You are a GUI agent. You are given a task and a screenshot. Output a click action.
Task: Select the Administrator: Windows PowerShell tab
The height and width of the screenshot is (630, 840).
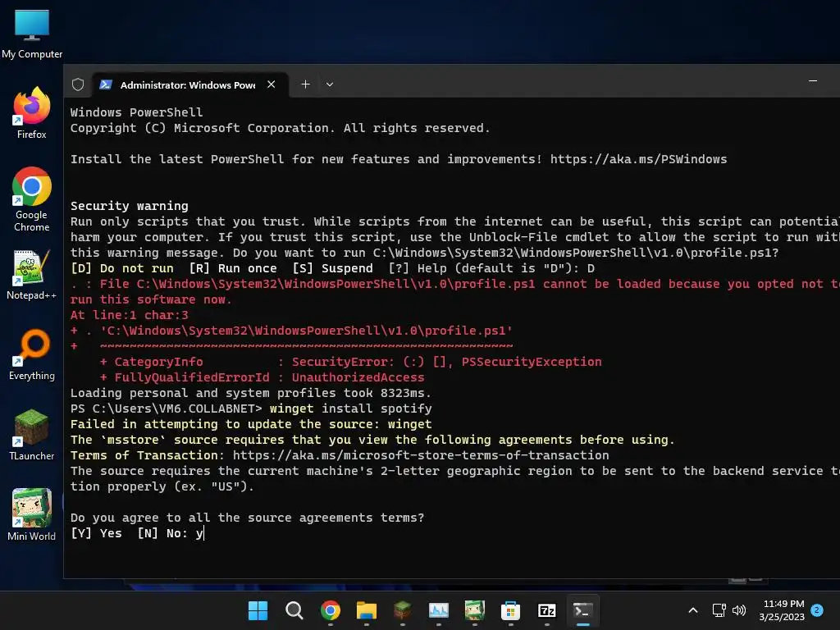click(189, 84)
